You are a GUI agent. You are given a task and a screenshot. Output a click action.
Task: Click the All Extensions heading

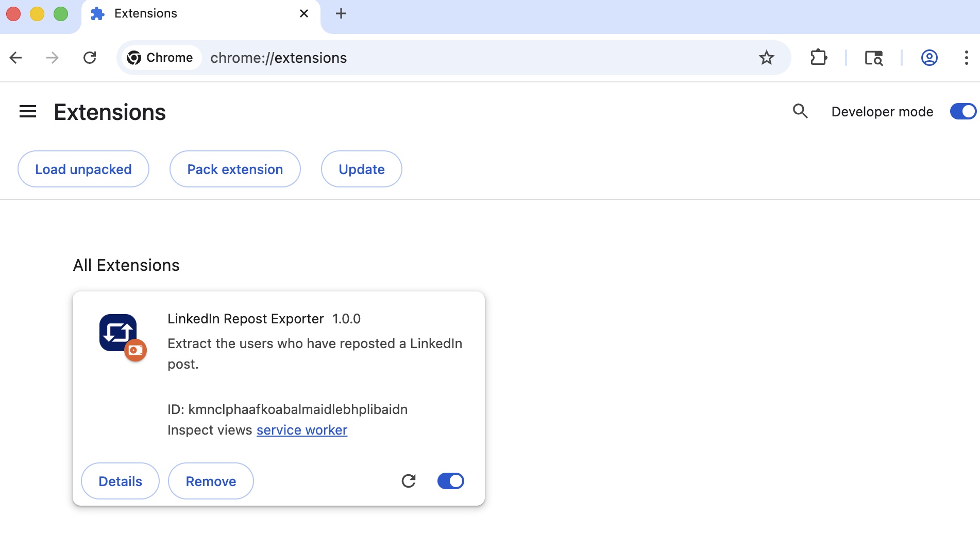126,265
